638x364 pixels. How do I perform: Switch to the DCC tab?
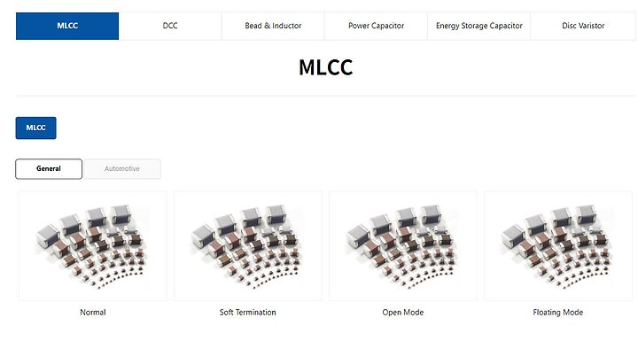tap(170, 26)
